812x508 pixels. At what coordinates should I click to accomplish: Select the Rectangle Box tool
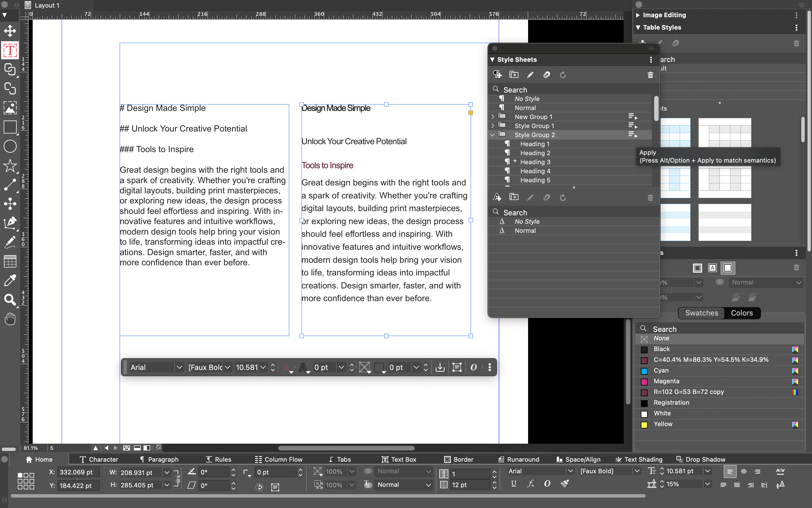click(10, 127)
